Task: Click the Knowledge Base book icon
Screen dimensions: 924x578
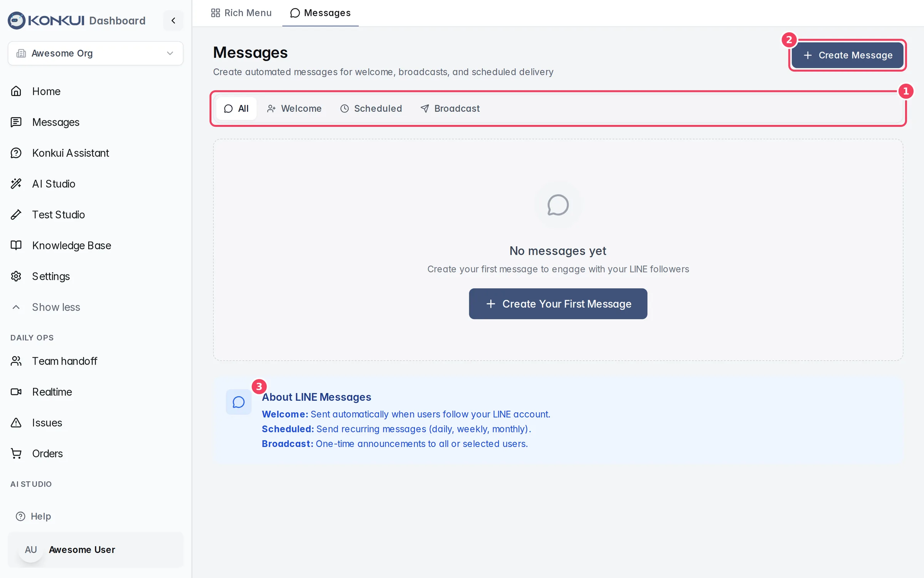Action: tap(16, 245)
